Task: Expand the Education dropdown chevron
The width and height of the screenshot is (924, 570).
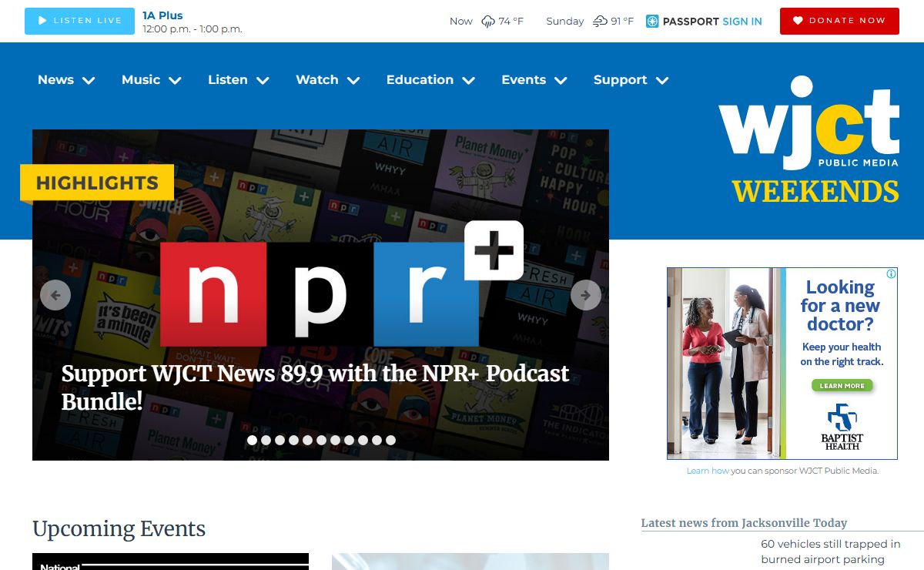Action: tap(468, 80)
